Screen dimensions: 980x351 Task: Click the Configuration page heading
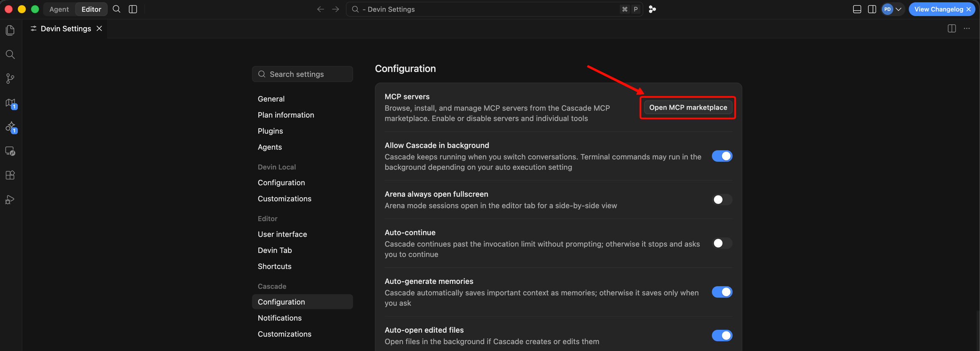pyautogui.click(x=405, y=69)
